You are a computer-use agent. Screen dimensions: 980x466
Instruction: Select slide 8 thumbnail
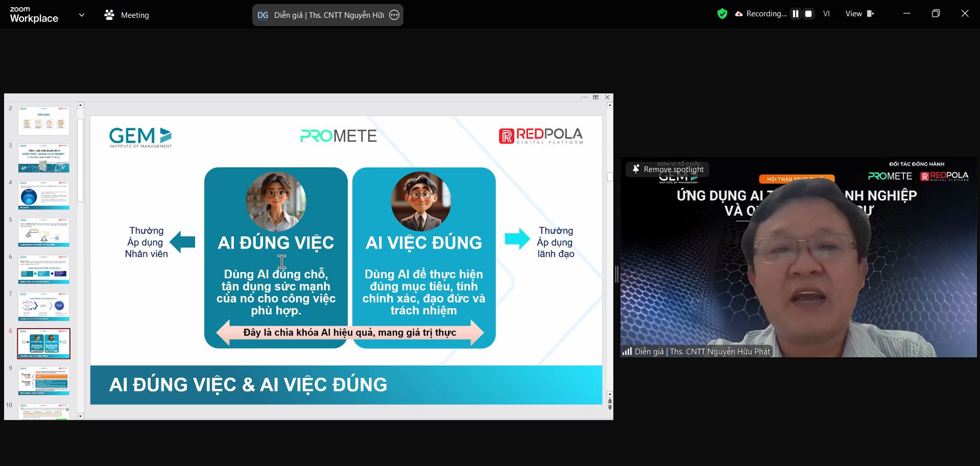43,344
